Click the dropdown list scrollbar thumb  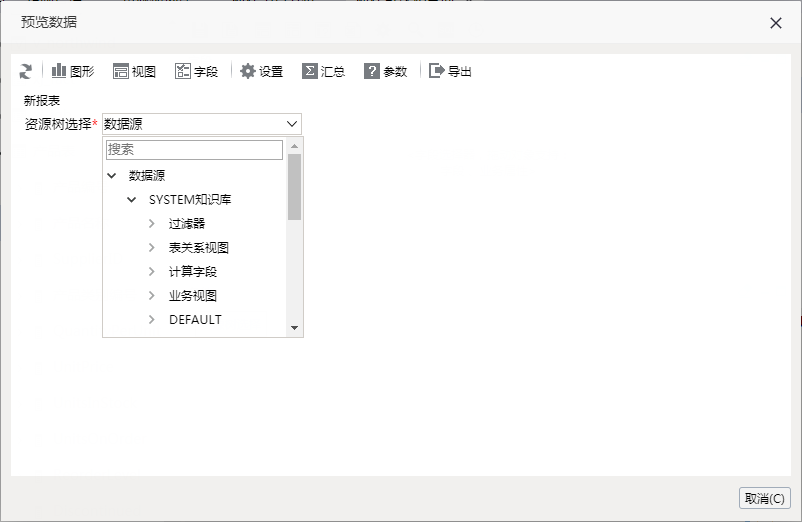294,187
